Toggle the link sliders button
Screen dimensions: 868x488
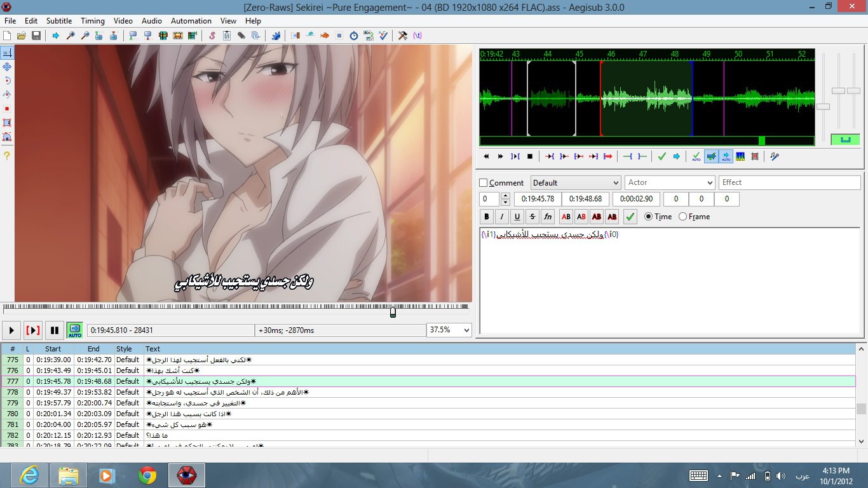[x=845, y=139]
